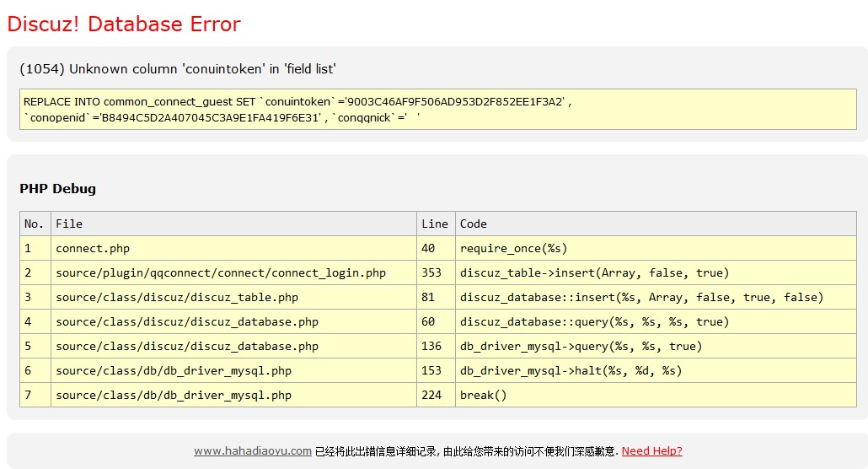868x469 pixels.
Task: Click the Need Help? link
Action: [651, 450]
